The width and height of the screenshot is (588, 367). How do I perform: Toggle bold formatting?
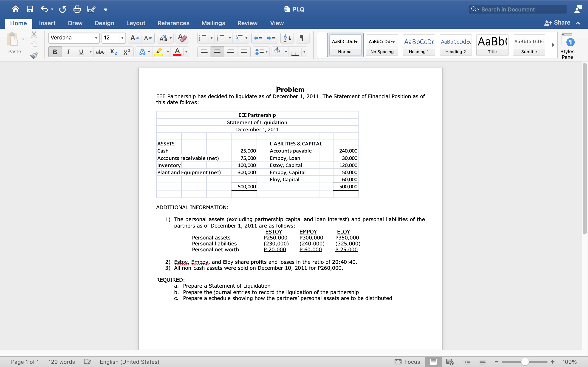tap(55, 52)
